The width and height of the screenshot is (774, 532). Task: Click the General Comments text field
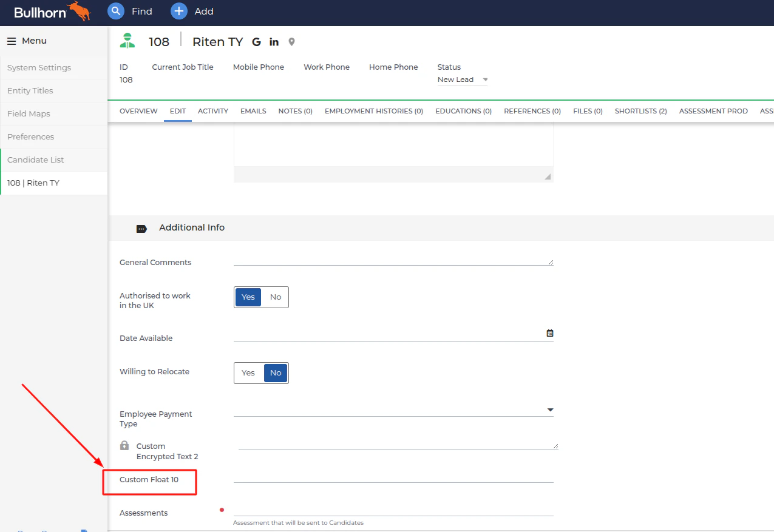point(393,260)
